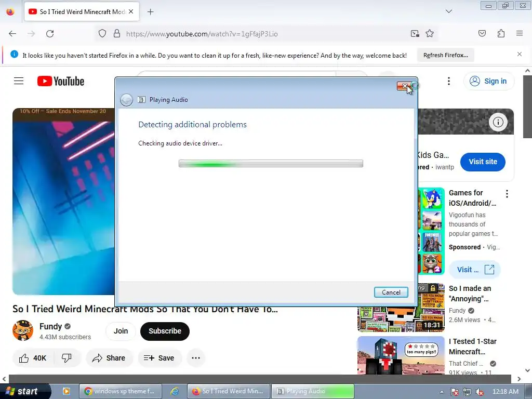
Task: Expand the list all tabs chevron
Action: (449, 11)
